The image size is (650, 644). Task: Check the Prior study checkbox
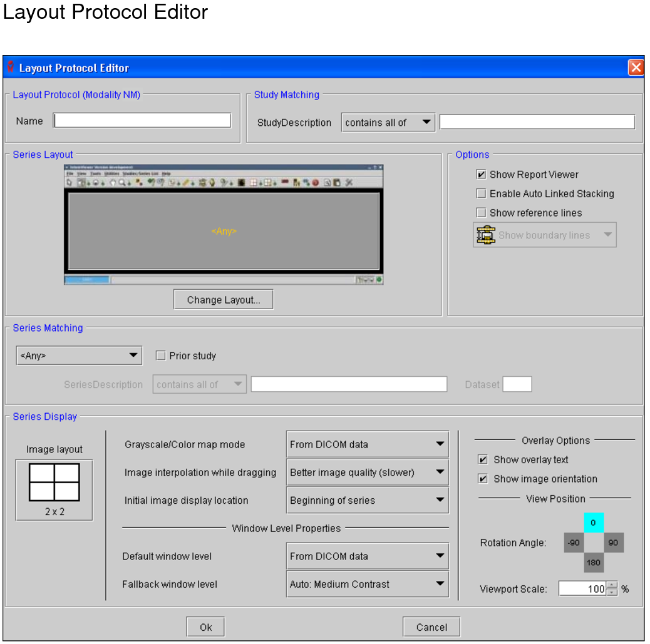tap(160, 355)
